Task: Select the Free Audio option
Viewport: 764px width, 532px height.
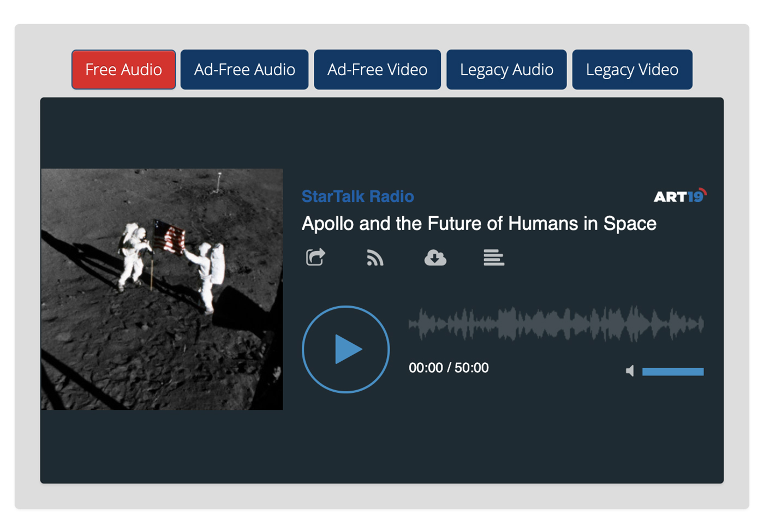Action: (123, 69)
